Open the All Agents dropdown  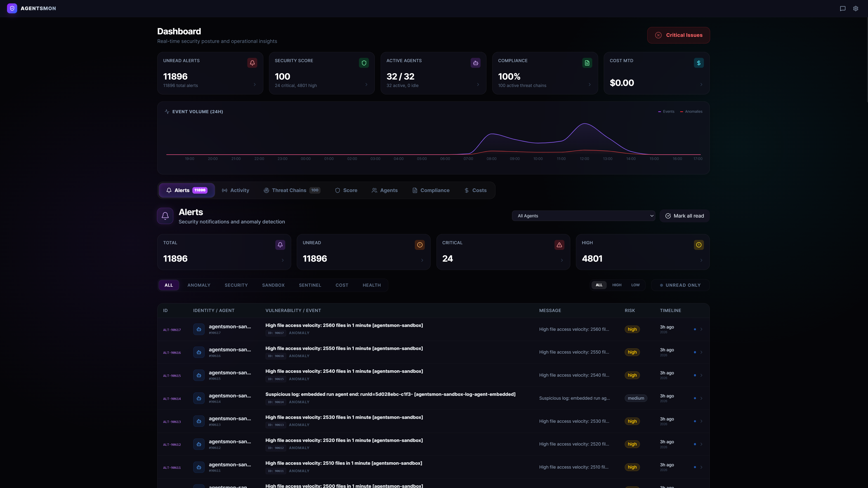click(584, 216)
